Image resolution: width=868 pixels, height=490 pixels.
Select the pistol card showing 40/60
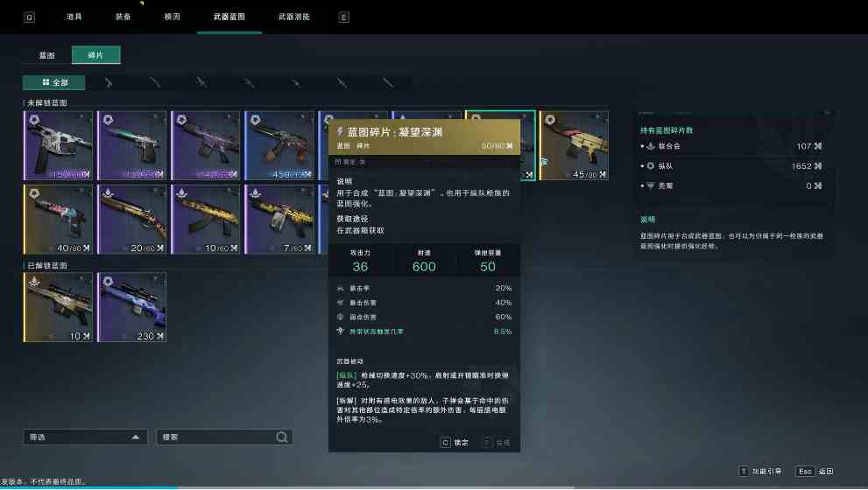pyautogui.click(x=58, y=220)
